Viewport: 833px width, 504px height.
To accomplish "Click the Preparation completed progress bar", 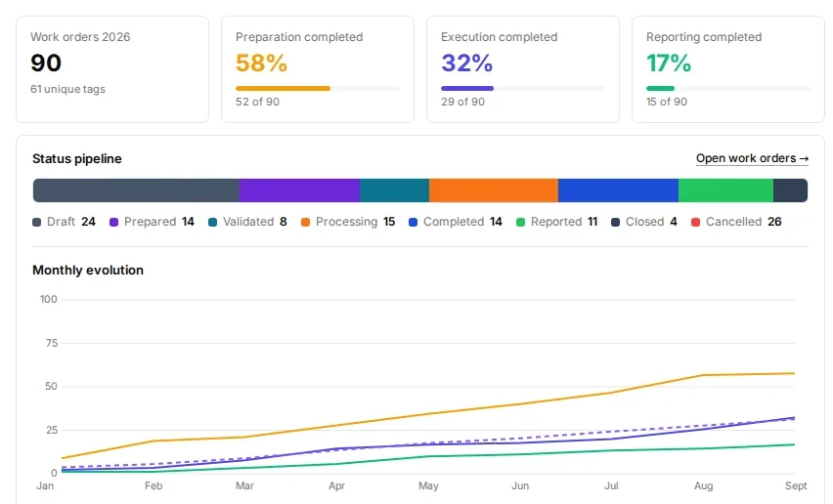I will 318,89.
